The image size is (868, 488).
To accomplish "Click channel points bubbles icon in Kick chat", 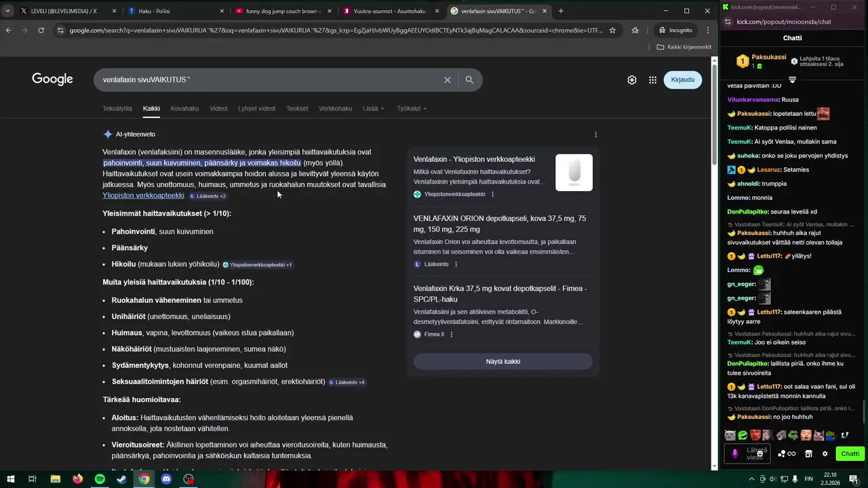I will click(782, 453).
